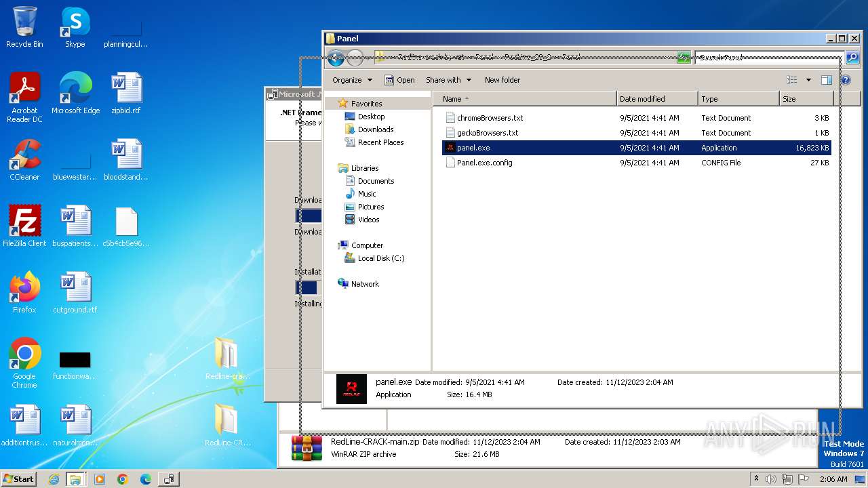
Task: Click the Explorer back navigation arrow
Action: coord(336,58)
